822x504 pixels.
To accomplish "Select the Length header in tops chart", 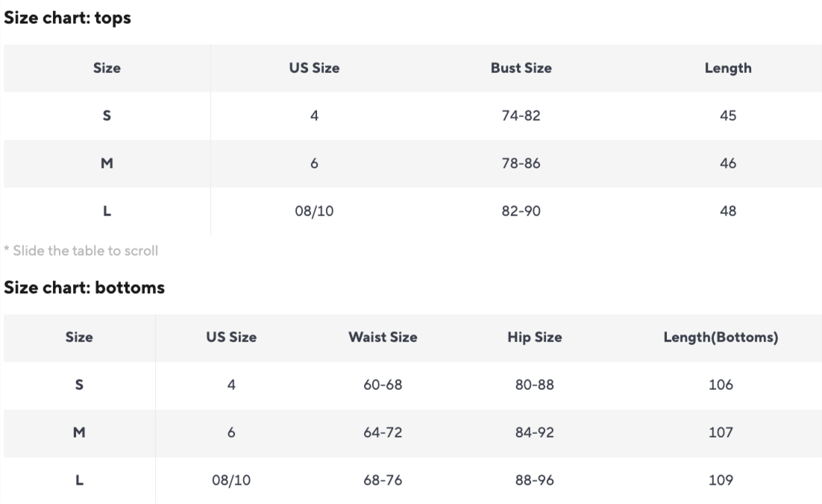I will pos(727,68).
